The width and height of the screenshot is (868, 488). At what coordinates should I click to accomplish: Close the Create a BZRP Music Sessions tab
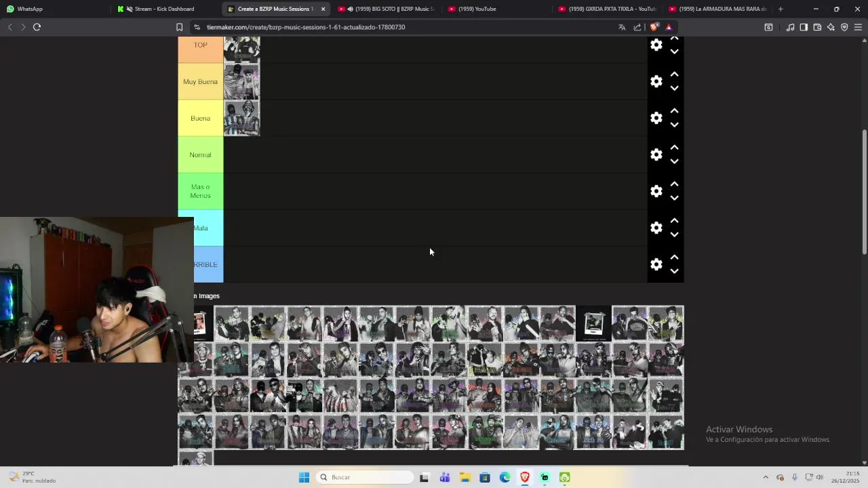click(323, 9)
